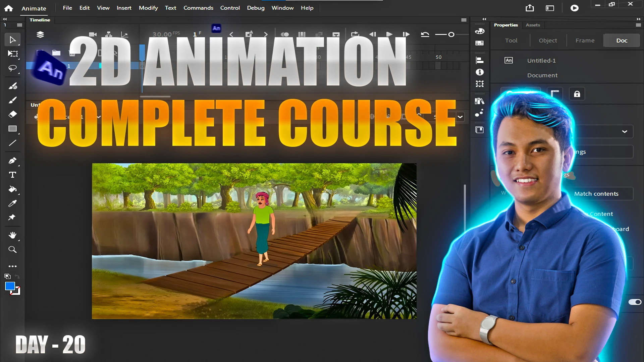
Task: Toggle the rulers button in Properties
Action: click(x=555, y=94)
